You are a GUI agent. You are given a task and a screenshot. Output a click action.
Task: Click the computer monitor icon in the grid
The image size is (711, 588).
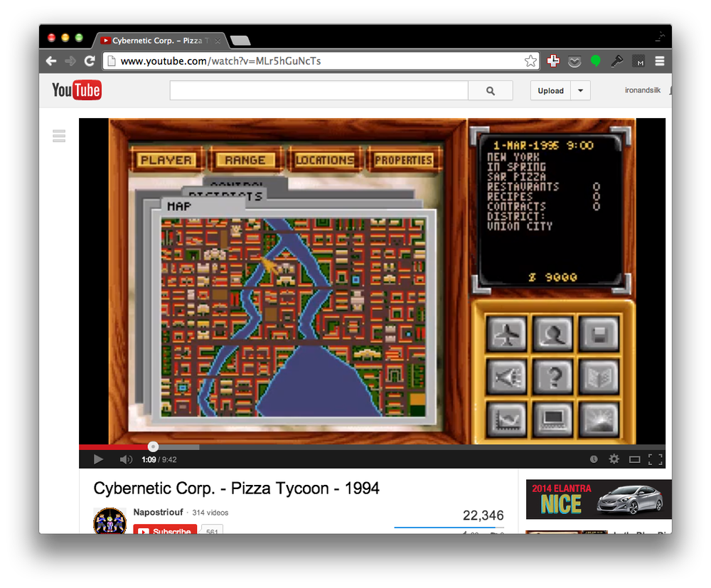pos(553,419)
